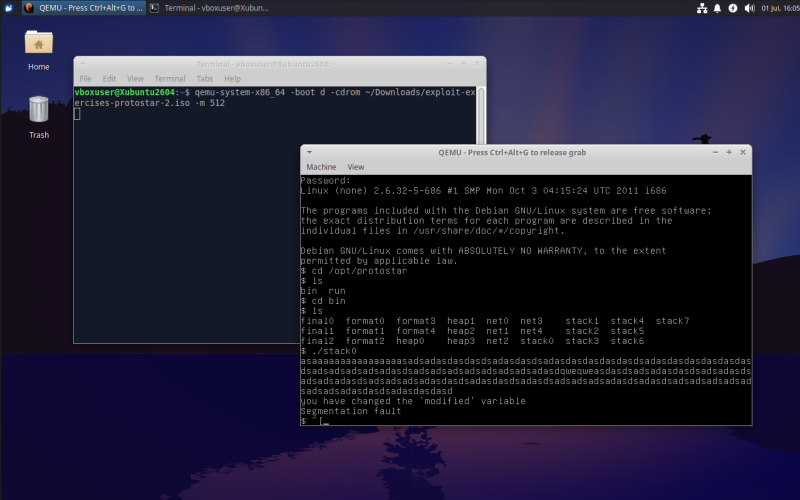Click the clock showing 01 Jul, 16:05
This screenshot has height=500, width=800.
coord(780,8)
